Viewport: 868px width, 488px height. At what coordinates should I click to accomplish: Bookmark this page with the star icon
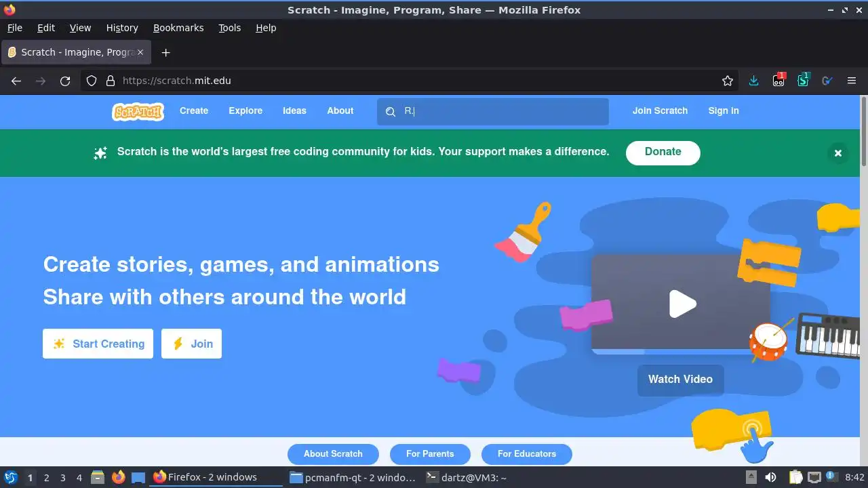click(x=728, y=81)
